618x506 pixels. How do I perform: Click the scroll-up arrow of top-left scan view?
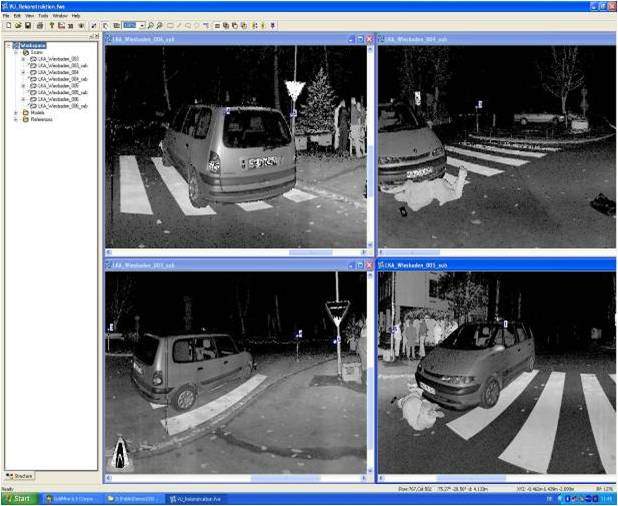pos(370,49)
